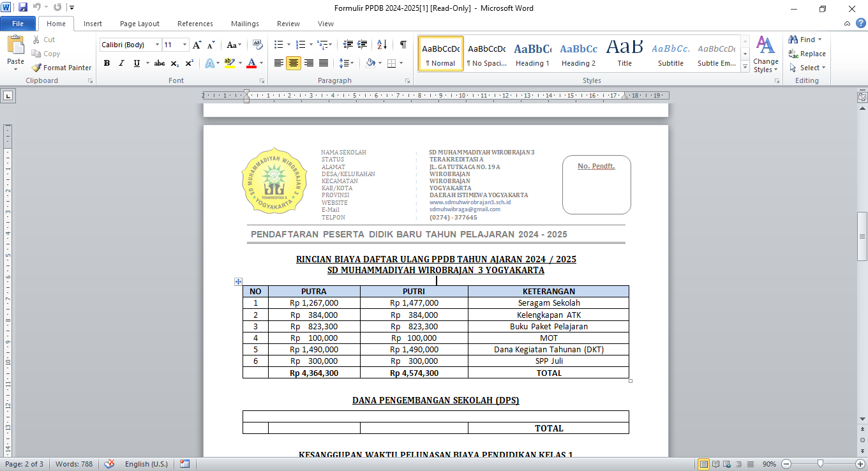
Task: Click the Save icon in Quick Access toolbar
Action: 23,8
